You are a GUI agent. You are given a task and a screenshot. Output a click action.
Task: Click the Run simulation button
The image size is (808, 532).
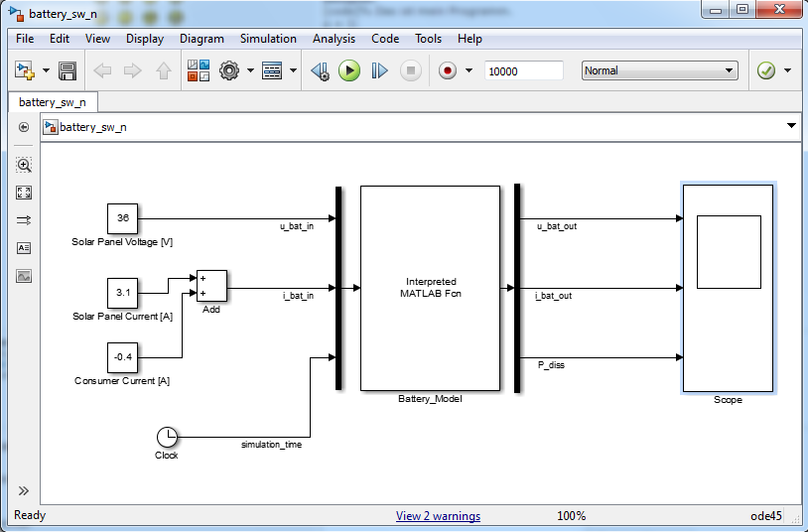(x=348, y=70)
